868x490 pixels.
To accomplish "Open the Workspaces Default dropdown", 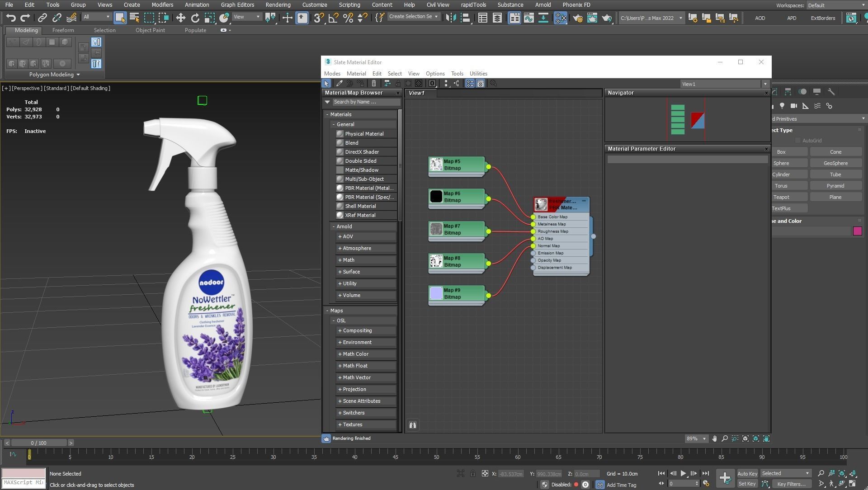I will (836, 5).
